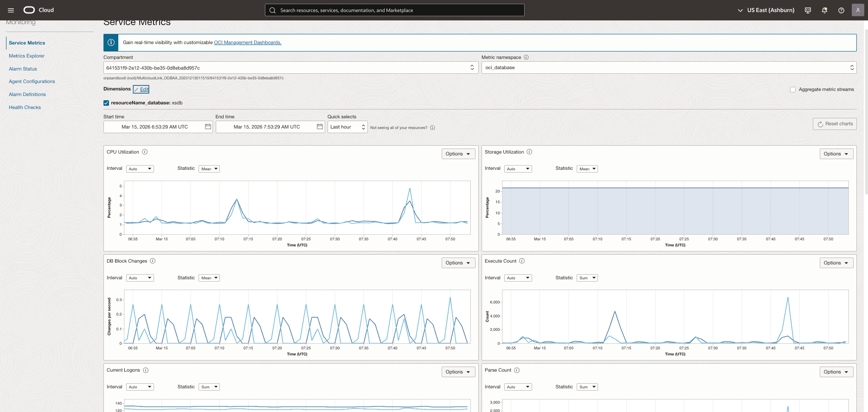Viewport: 868px width, 412px height.
Task: Click the Current Logons info icon
Action: tap(146, 370)
